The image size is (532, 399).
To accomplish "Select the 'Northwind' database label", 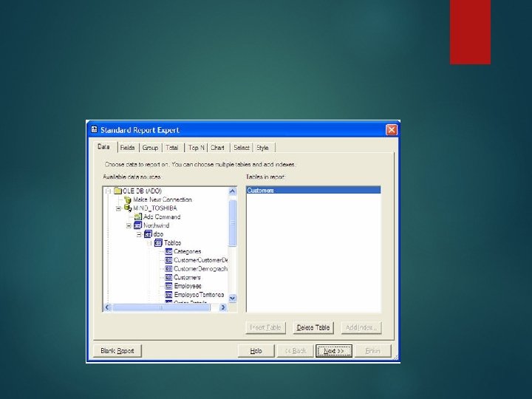I will [156, 225].
